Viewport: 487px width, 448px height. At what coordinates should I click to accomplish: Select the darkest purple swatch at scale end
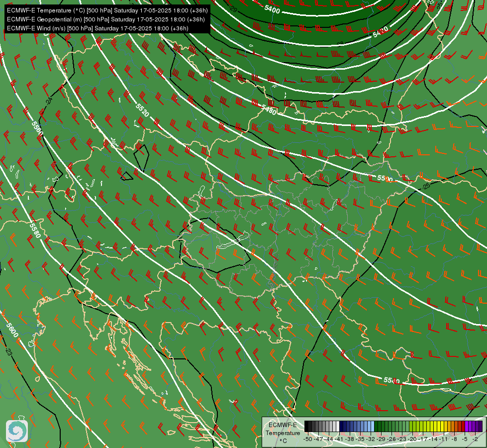481,426
